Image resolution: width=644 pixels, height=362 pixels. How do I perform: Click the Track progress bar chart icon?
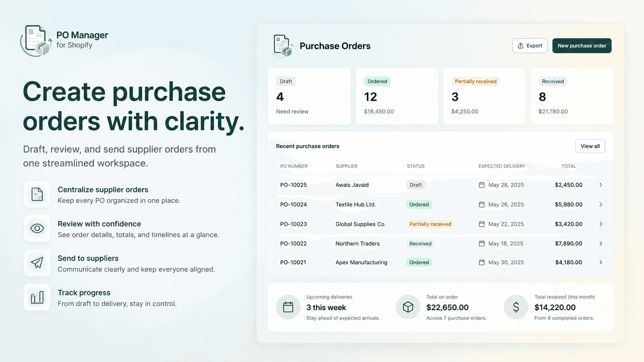click(x=37, y=298)
